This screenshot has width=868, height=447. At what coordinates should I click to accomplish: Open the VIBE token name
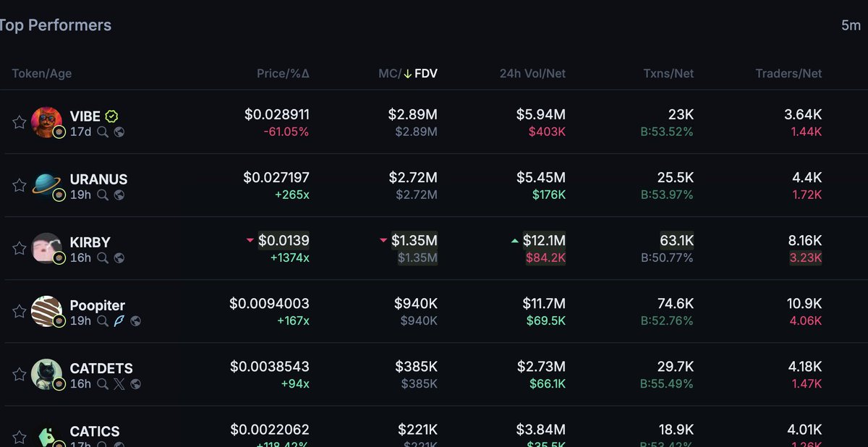(85, 116)
